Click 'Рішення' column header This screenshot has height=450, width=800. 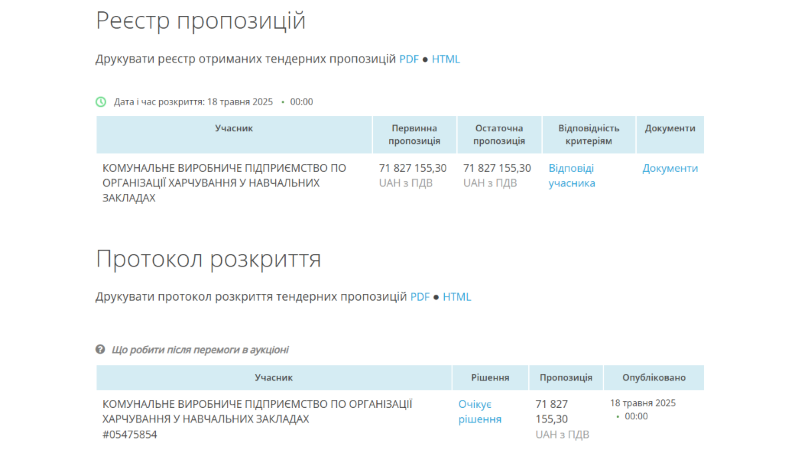(490, 378)
